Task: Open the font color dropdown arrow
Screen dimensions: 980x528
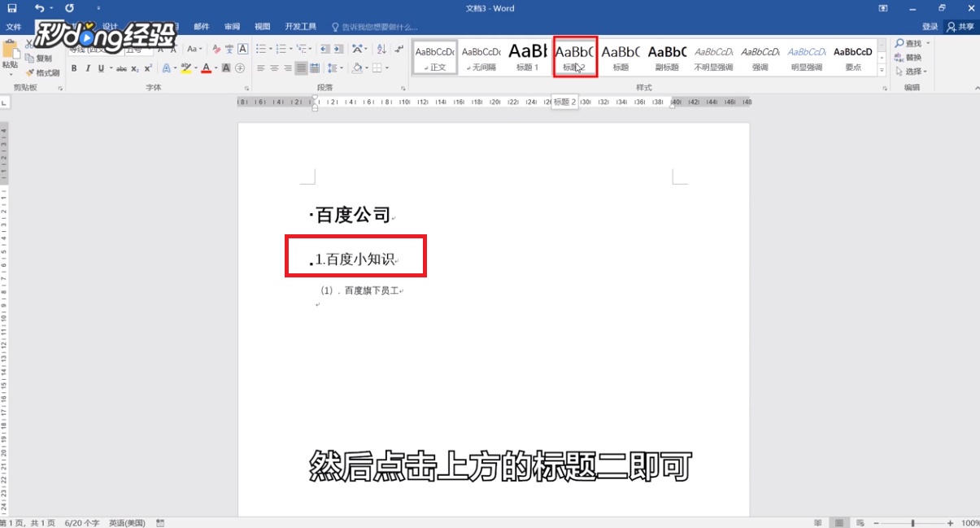Action: pyautogui.click(x=216, y=68)
